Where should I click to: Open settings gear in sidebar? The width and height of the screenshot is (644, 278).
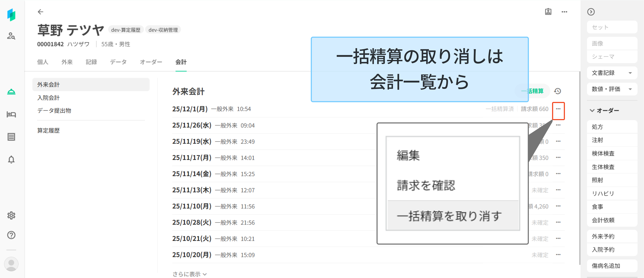click(11, 215)
